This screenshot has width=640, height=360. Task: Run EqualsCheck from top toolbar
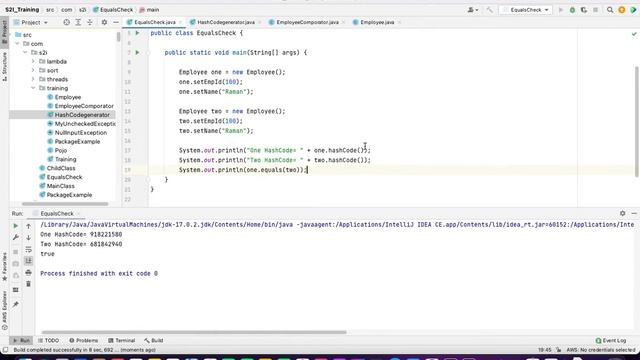pos(560,10)
